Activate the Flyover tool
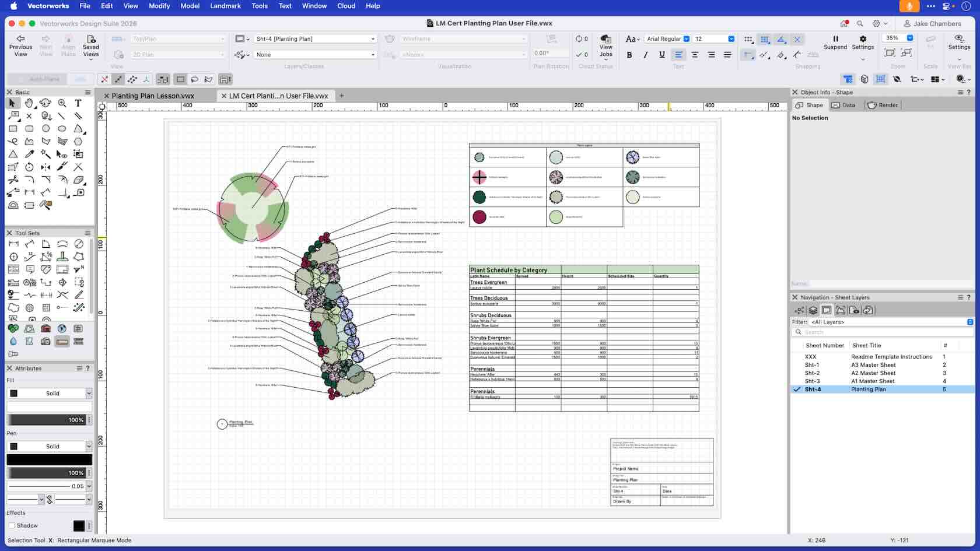Viewport: 980px width, 551px height. coord(45,103)
